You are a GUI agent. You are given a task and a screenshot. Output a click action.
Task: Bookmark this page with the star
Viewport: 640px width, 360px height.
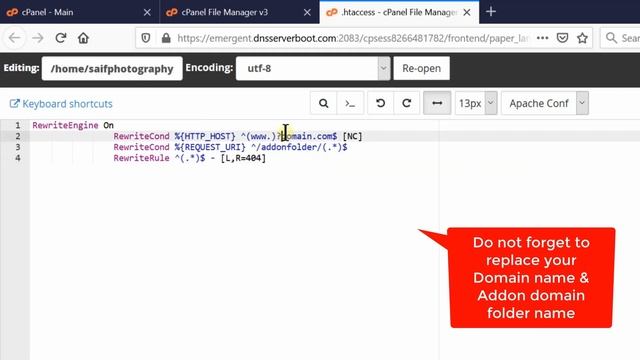point(582,38)
